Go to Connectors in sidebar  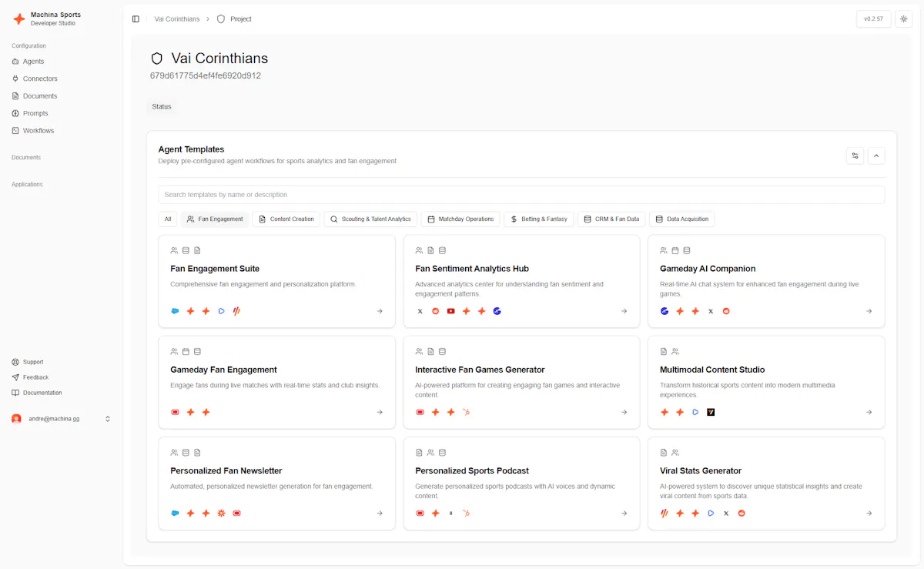point(35,79)
